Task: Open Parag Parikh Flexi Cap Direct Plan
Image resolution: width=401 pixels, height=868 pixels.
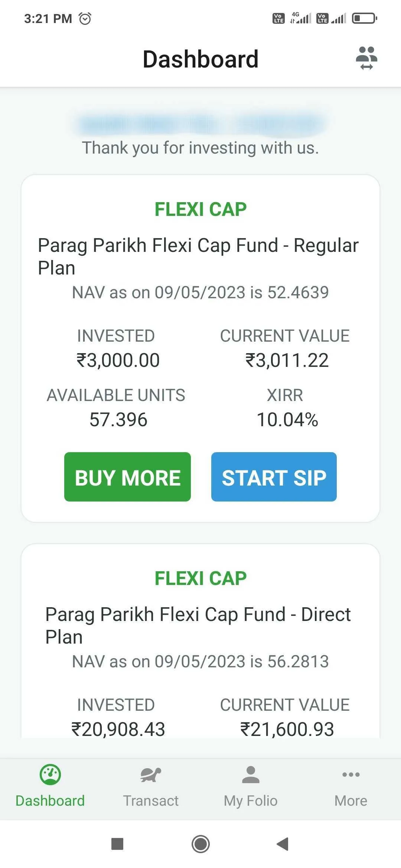Action: pos(198,625)
